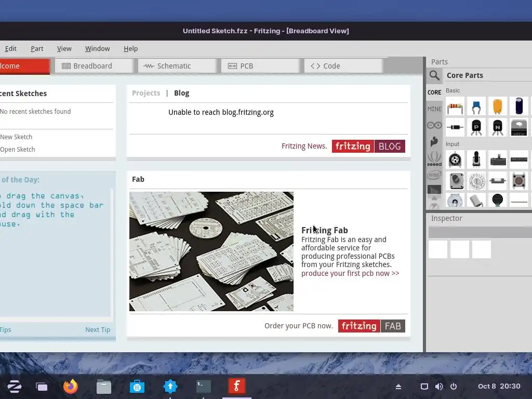This screenshot has width=532, height=399.
Task: Select the tactile pushbutton part
Action: [x=519, y=180]
